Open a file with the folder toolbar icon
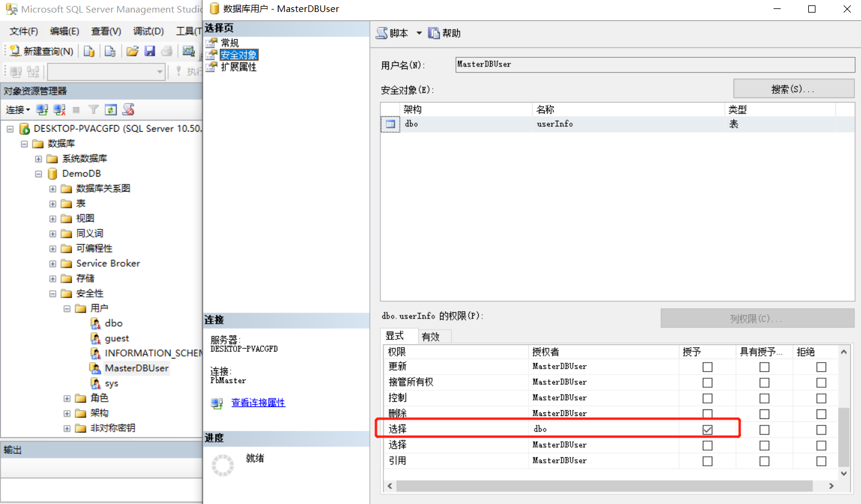The image size is (861, 504). (x=133, y=51)
